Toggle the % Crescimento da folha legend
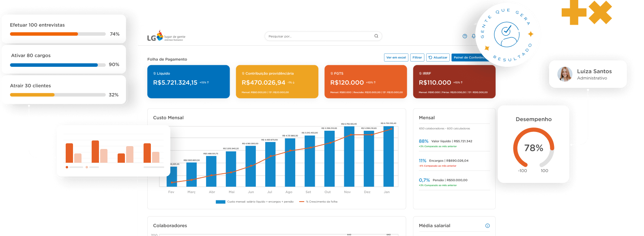Screen dimensions: 644x236 [x=302, y=202]
